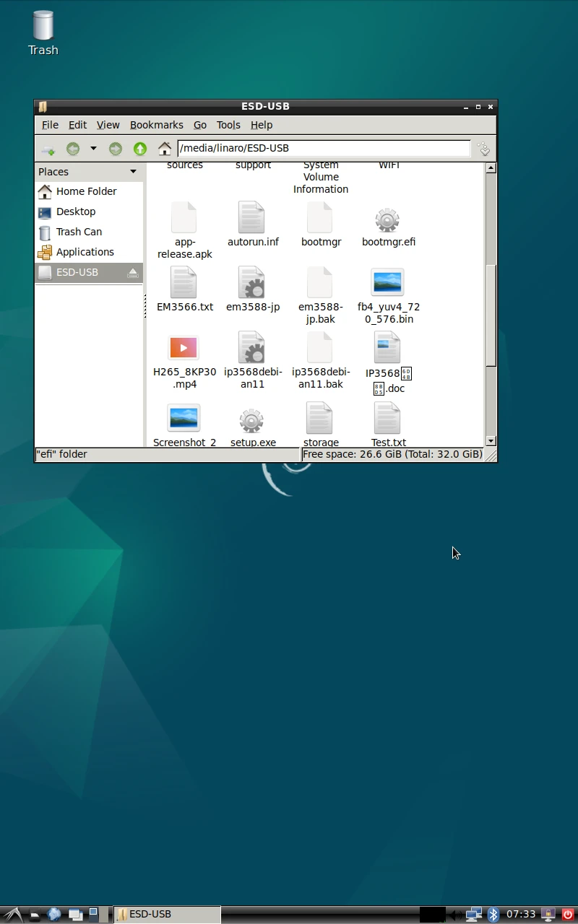Viewport: 578px width, 924px height.
Task: Go up to the parent folder
Action: [x=140, y=149]
